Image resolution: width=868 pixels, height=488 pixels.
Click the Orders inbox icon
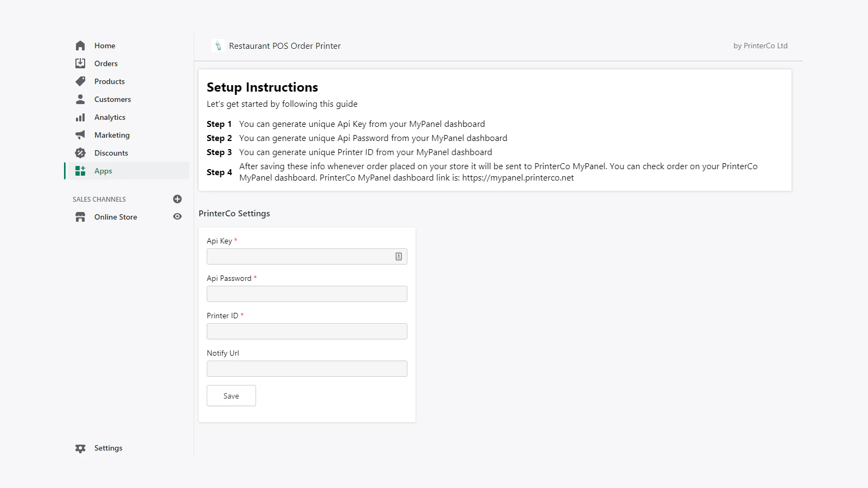click(x=80, y=63)
